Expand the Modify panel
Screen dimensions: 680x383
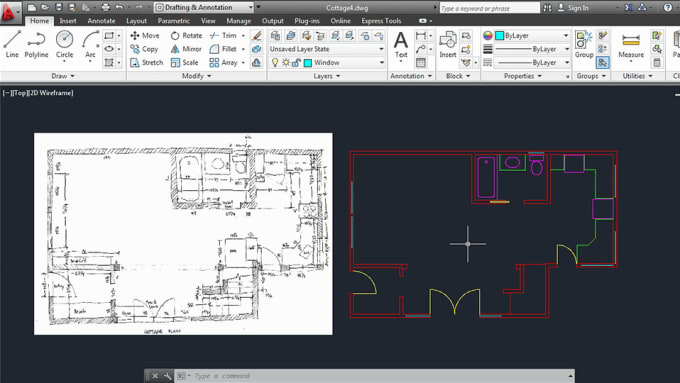[x=196, y=76]
